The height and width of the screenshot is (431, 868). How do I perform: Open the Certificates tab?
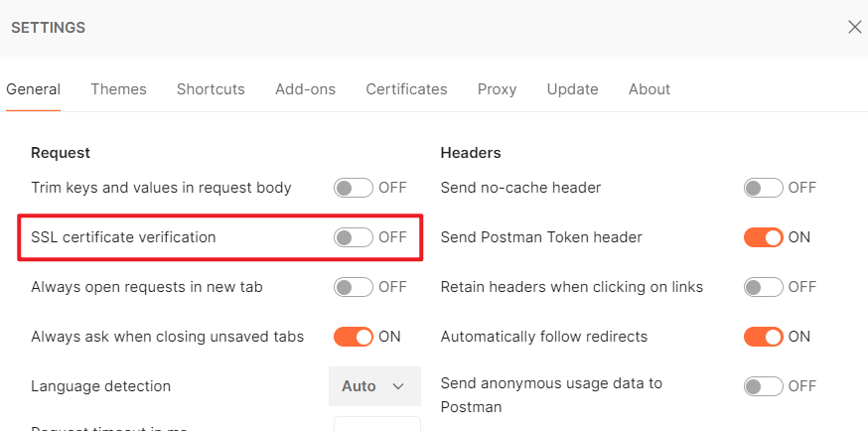pos(406,89)
